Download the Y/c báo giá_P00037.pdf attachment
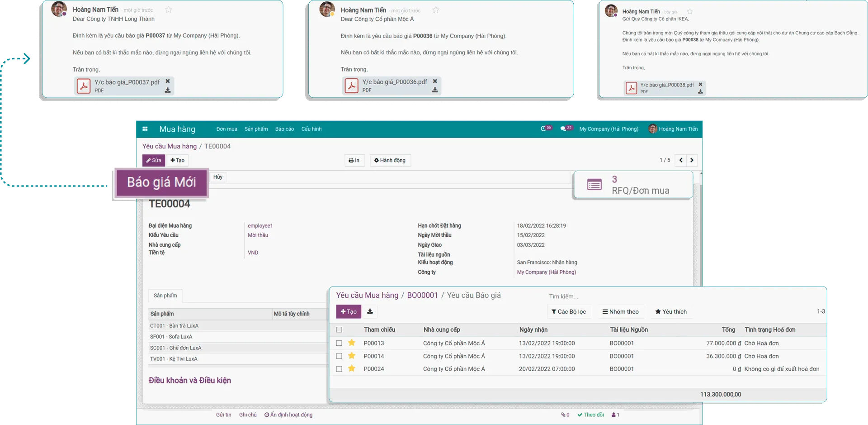 coord(168,91)
